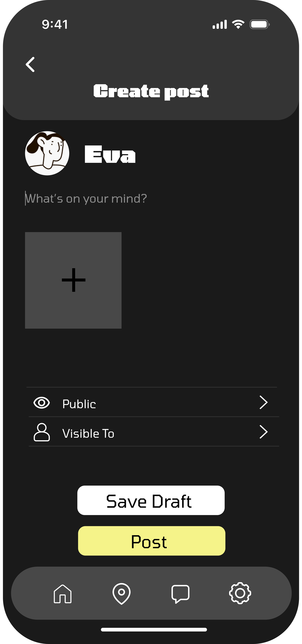Tap Eva's profile avatar
Screen dimensions: 302x644
[47, 153]
